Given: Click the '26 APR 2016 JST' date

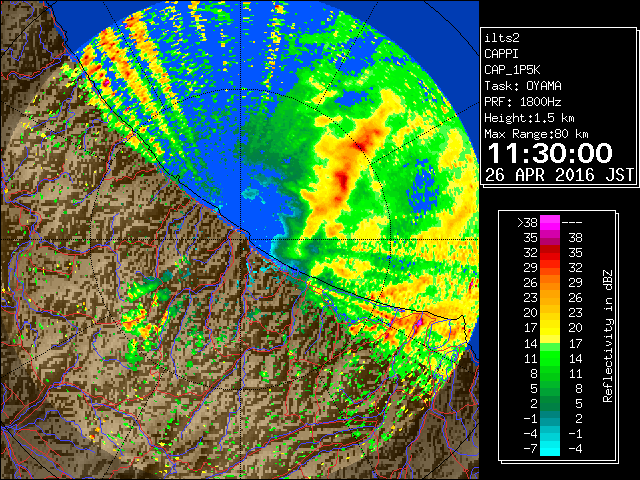Looking at the screenshot, I should pos(559,175).
